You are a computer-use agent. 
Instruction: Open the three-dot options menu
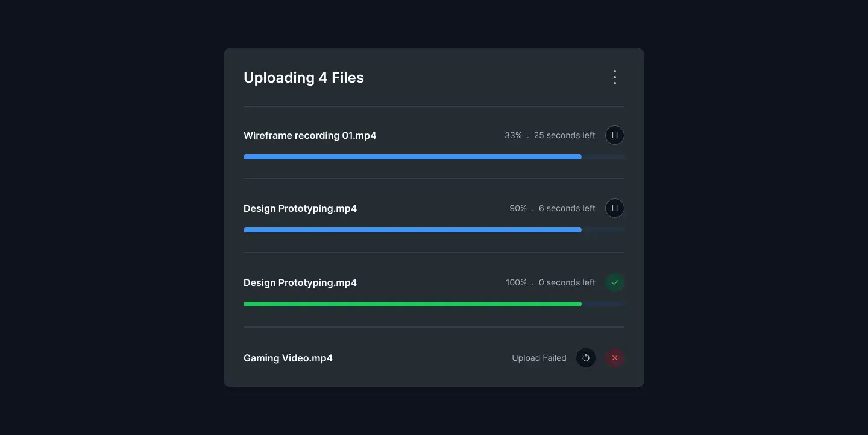614,77
